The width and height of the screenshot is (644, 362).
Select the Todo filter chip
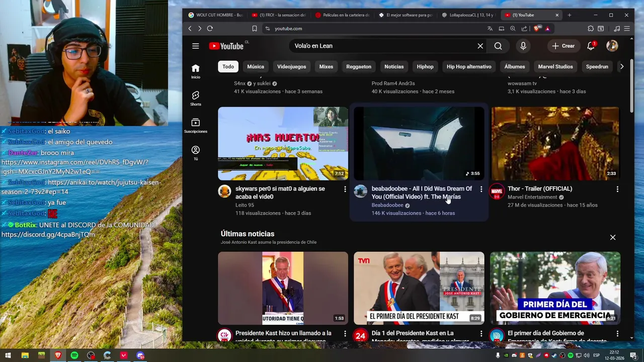tap(228, 66)
